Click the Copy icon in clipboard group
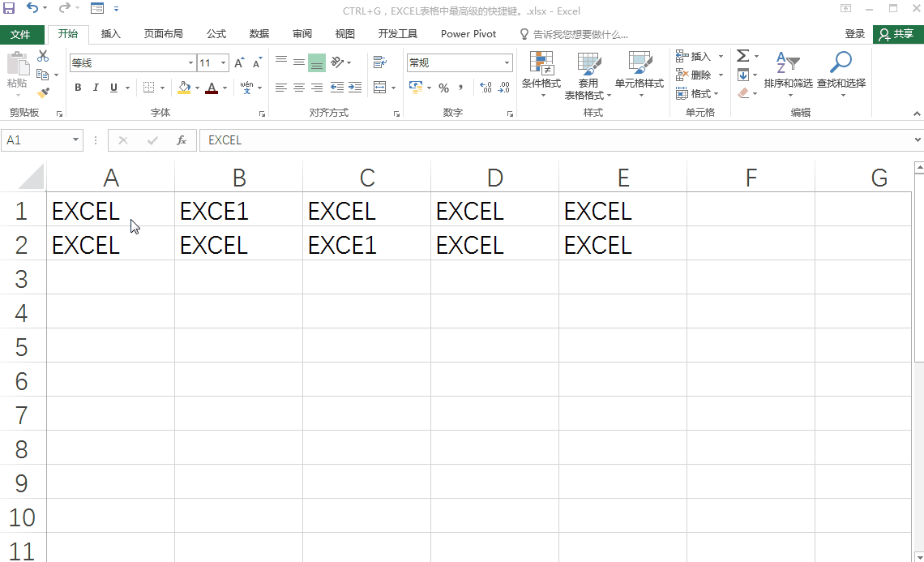Image resolution: width=924 pixels, height=562 pixels. click(x=42, y=75)
